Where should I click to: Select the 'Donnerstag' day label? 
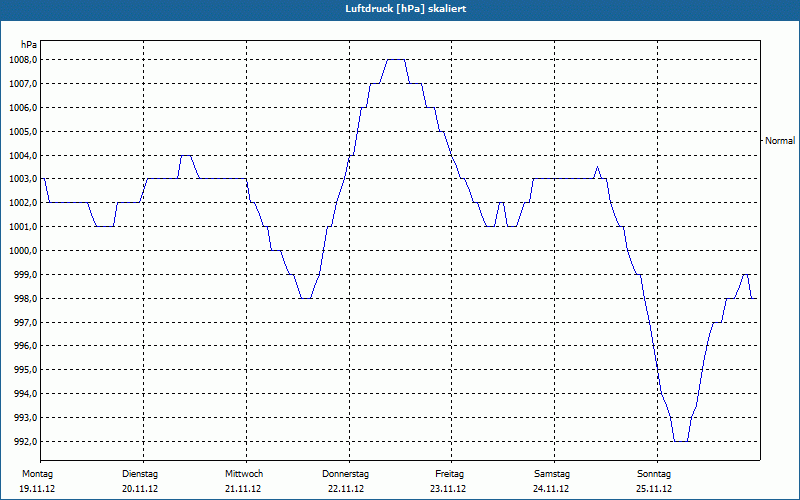345,474
